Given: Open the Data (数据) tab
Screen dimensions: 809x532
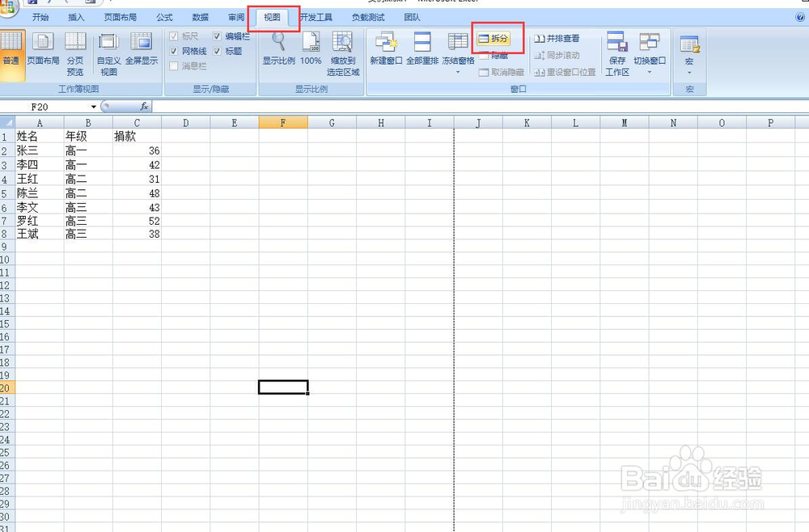Looking at the screenshot, I should click(200, 17).
